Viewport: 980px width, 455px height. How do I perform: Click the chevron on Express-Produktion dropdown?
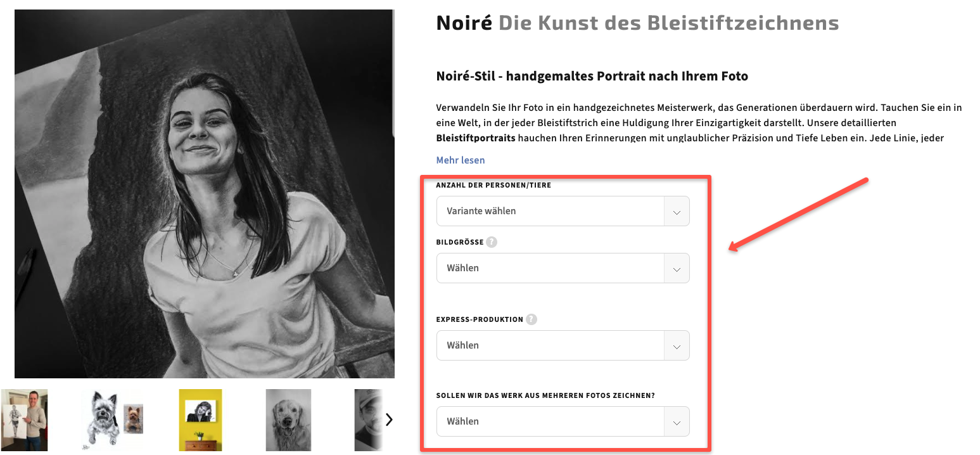click(x=677, y=346)
